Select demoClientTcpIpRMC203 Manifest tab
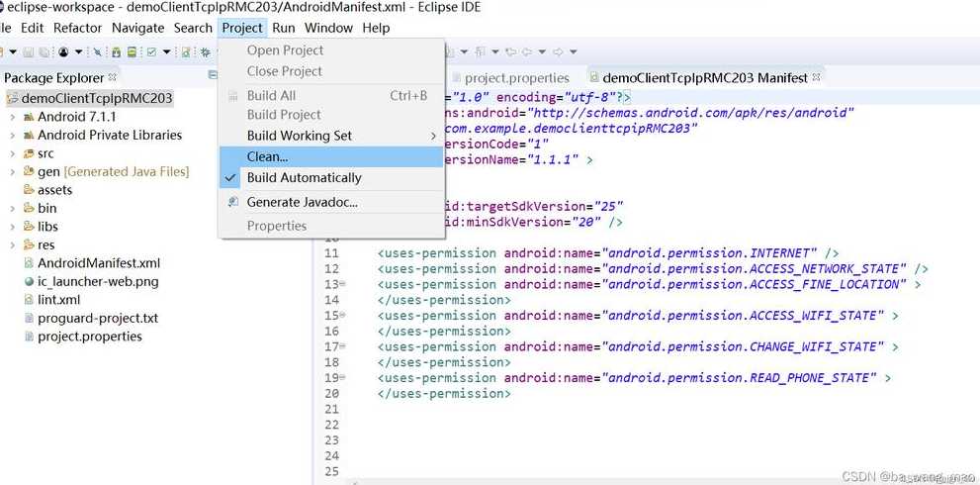Viewport: 980px width, 485px height. tap(705, 78)
